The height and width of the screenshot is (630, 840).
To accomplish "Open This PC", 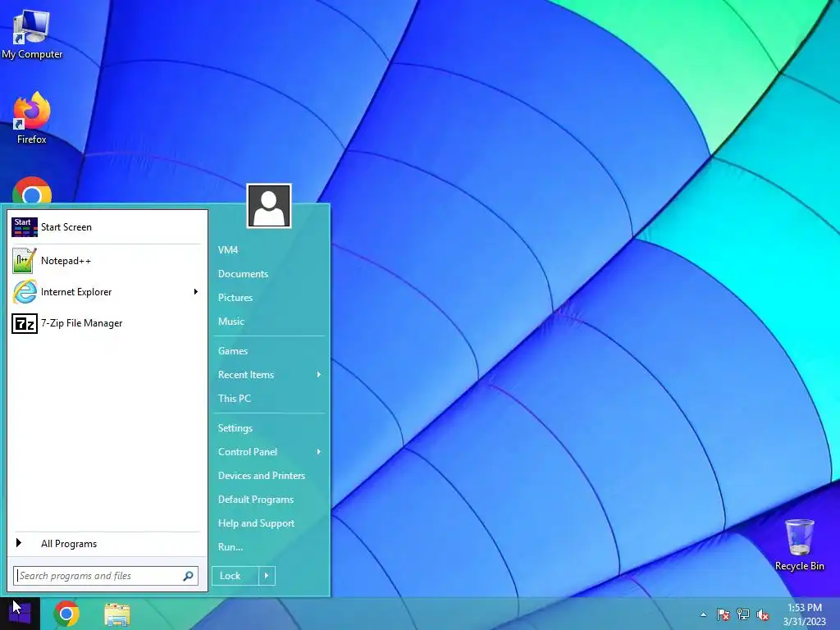I will point(269,399).
